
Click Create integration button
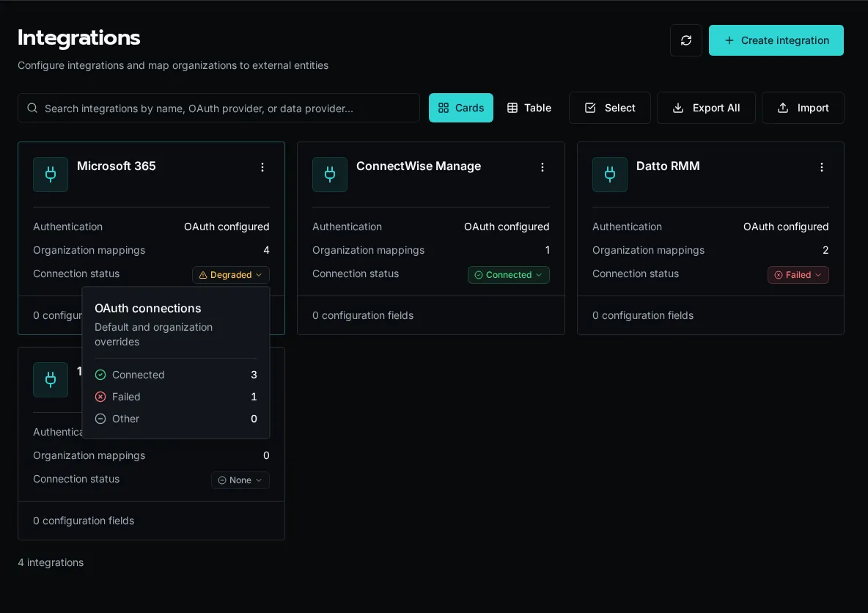pyautogui.click(x=776, y=40)
